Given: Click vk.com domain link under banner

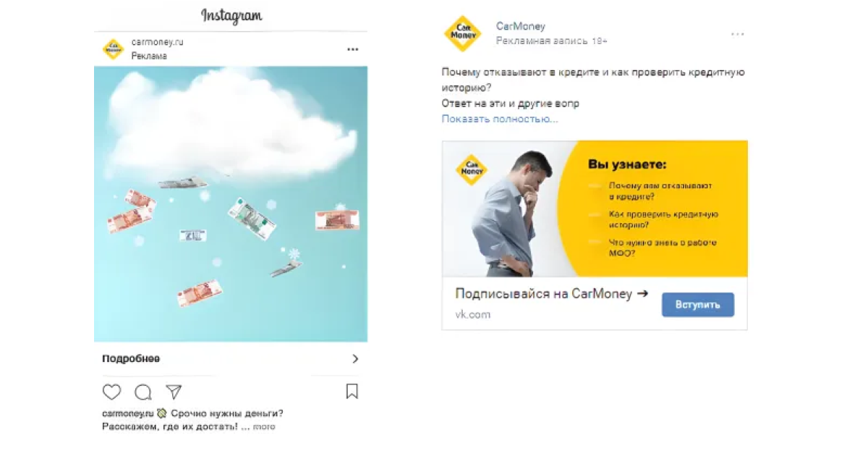Looking at the screenshot, I should [472, 314].
